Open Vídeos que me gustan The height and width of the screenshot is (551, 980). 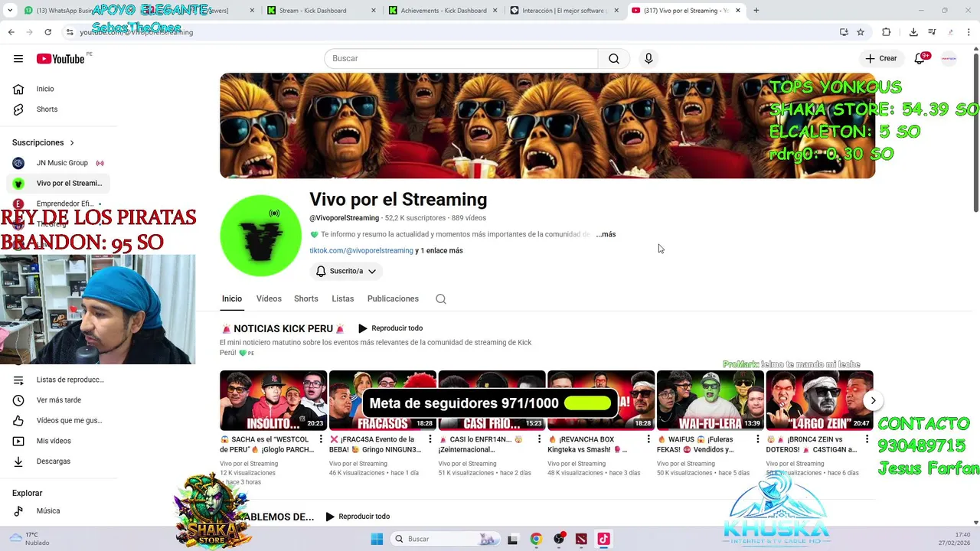60,421
